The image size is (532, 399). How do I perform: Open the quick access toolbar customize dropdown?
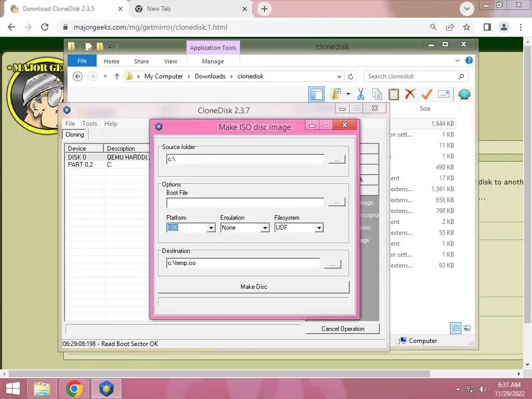pyautogui.click(x=110, y=47)
